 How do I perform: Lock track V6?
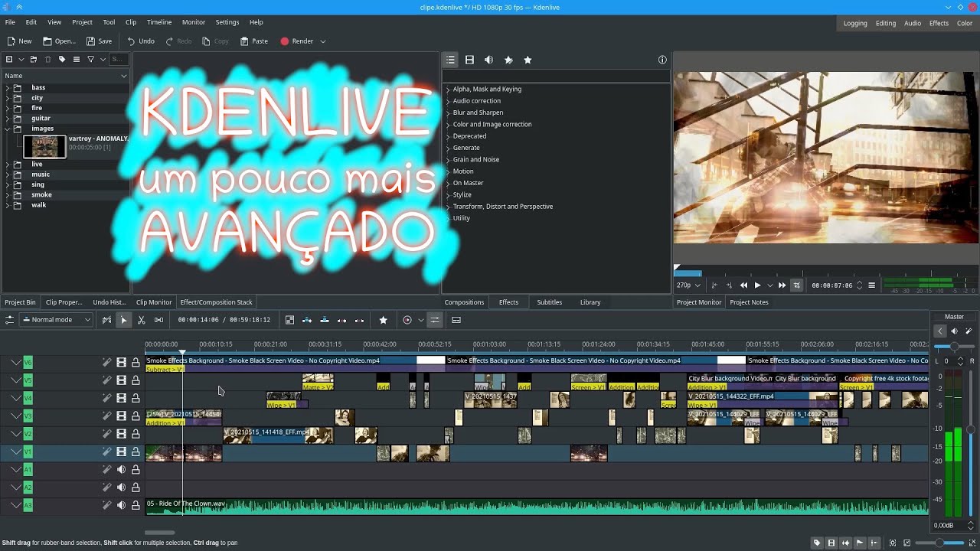coord(136,362)
